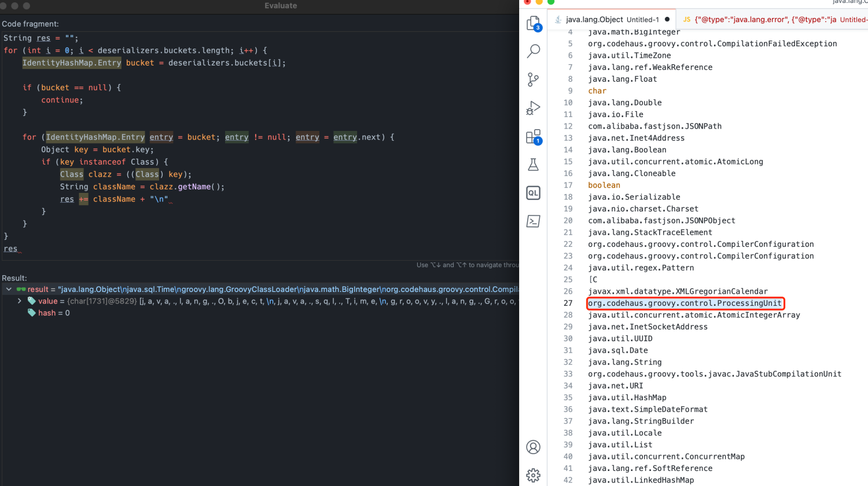This screenshot has height=486, width=868.
Task: Click the line java.util.Locale
Action: click(625, 433)
